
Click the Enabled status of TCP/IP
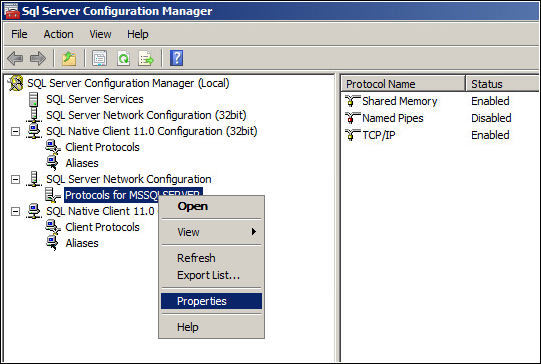[x=490, y=135]
